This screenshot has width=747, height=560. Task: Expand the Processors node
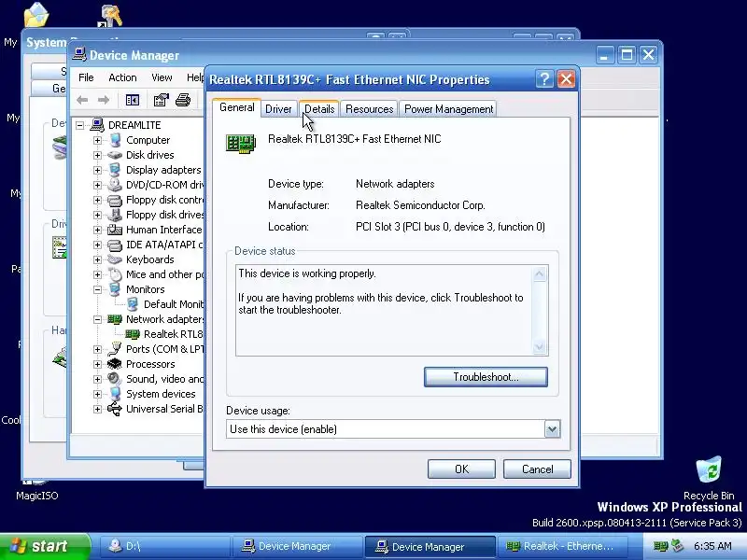[x=98, y=364]
